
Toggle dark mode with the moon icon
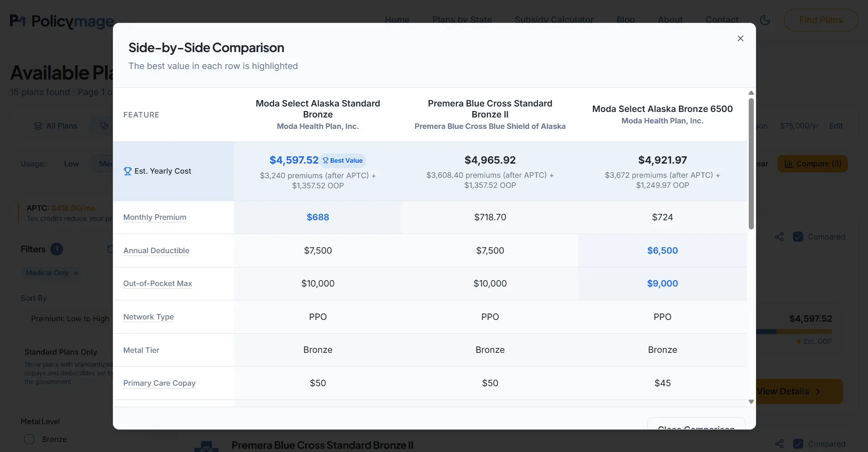pos(765,20)
